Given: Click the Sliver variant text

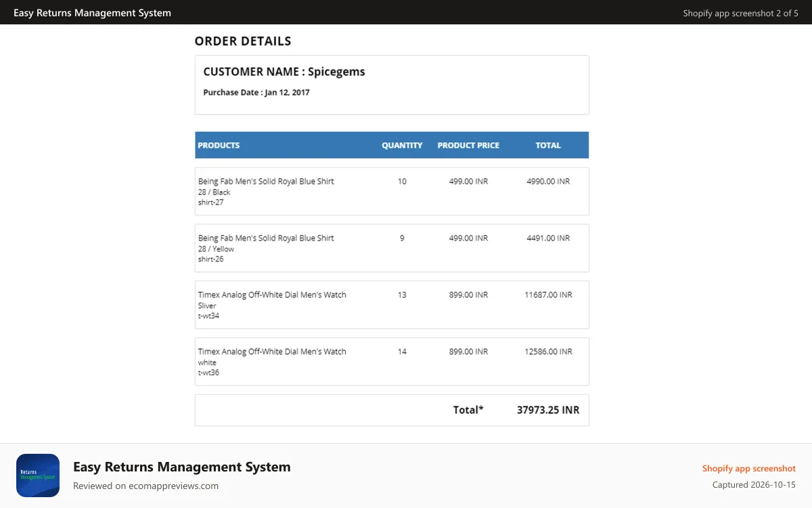Looking at the screenshot, I should click(x=207, y=306).
